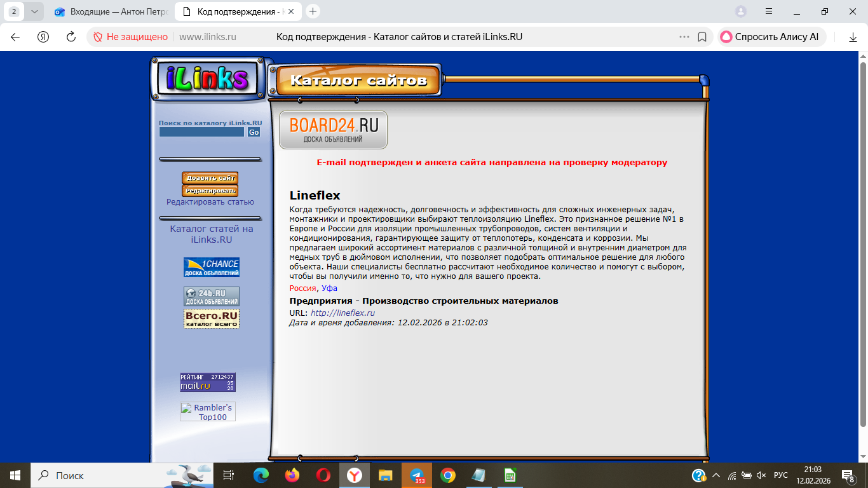This screenshot has width=868, height=488.
Task: Click the Go search button
Action: [x=254, y=132]
